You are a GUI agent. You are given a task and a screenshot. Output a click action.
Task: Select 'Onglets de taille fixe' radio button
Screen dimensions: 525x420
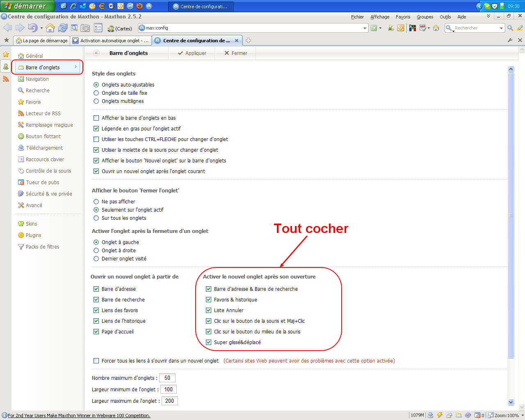[96, 93]
